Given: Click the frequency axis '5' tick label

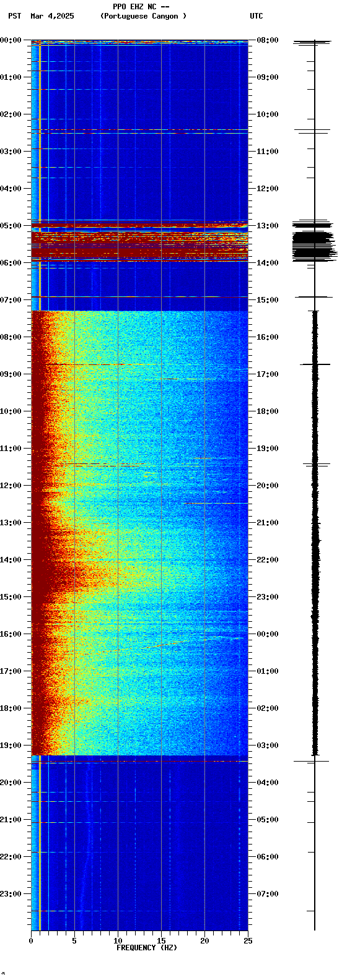Looking at the screenshot, I should pos(74,941).
